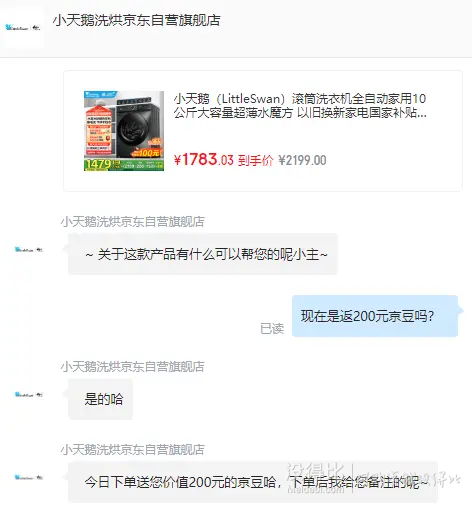
Task: Select the 今日下单送您价值200元 message bubble
Action: click(253, 482)
